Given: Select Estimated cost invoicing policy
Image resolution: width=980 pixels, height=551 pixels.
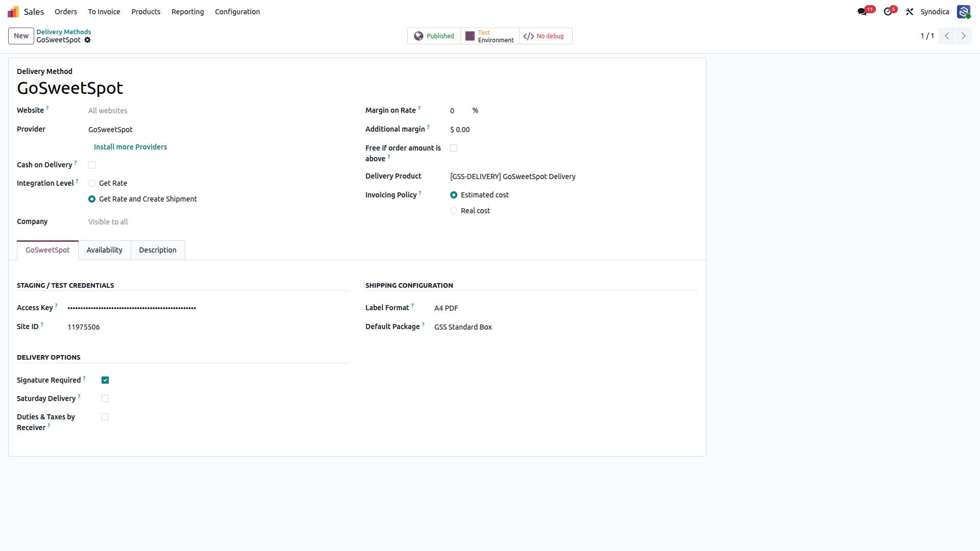Looking at the screenshot, I should 454,195.
